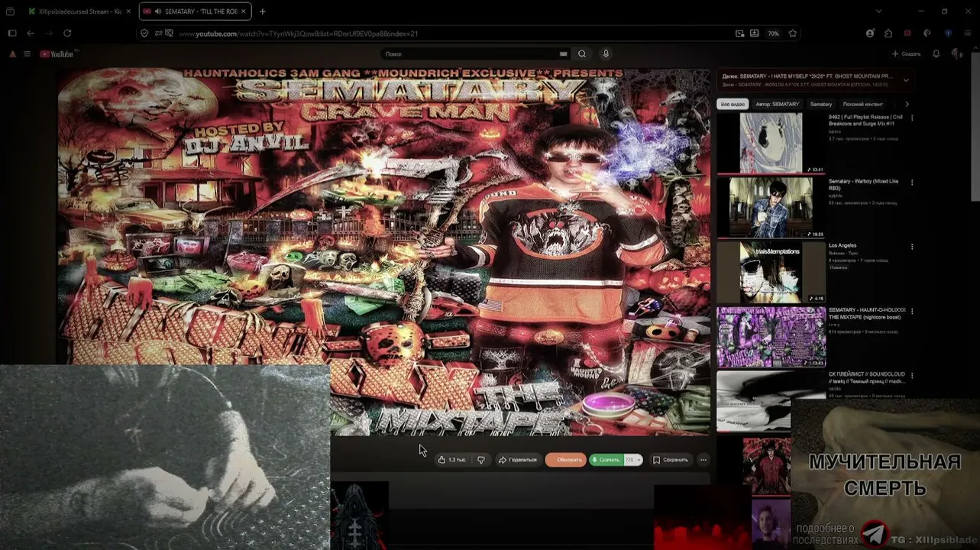Open more actions menu under the video
980x550 pixels.
703,460
